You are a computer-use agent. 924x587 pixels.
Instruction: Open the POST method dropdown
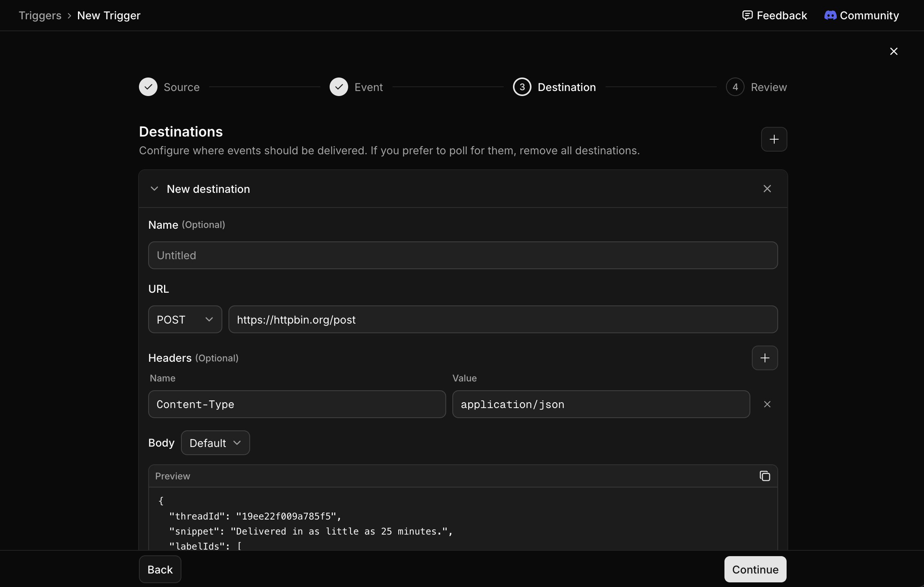tap(185, 319)
